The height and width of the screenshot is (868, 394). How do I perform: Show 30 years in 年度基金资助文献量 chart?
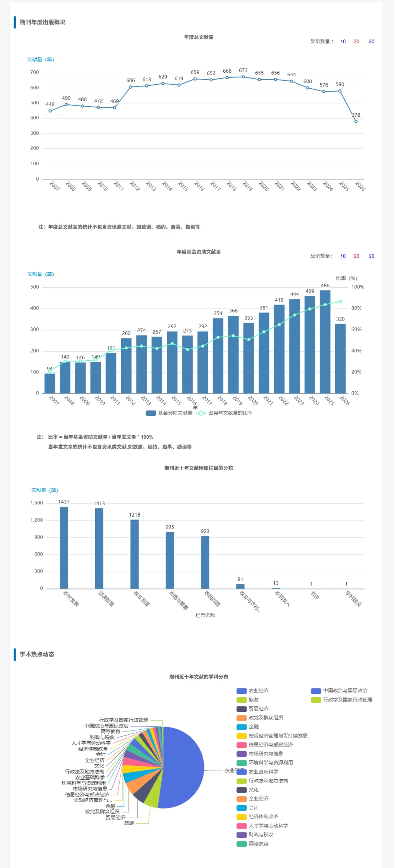tap(371, 256)
